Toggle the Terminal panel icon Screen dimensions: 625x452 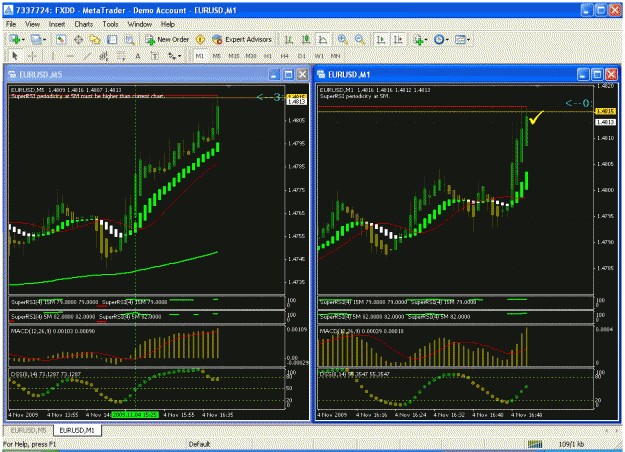click(112, 39)
